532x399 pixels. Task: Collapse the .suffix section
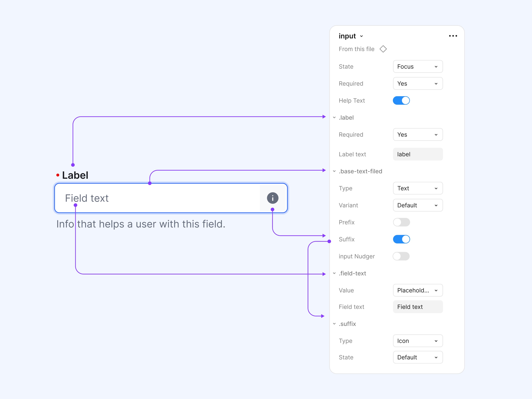pyautogui.click(x=334, y=324)
